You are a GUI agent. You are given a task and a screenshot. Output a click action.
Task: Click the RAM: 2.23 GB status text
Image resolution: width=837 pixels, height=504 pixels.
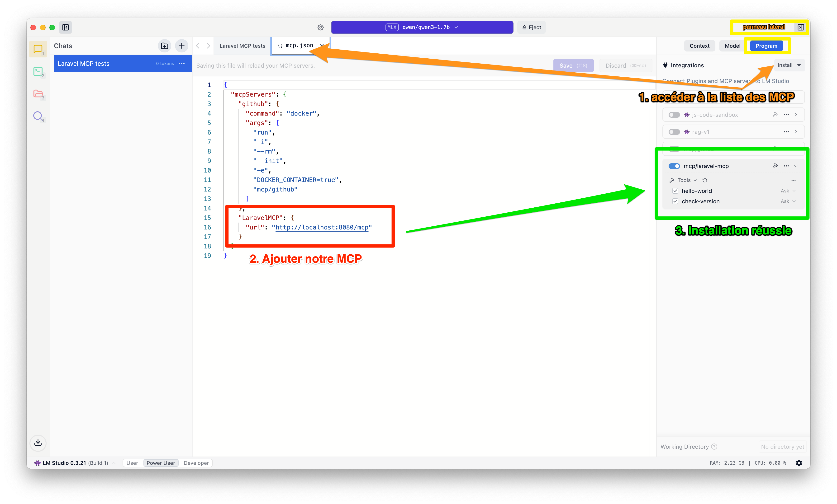point(727,463)
